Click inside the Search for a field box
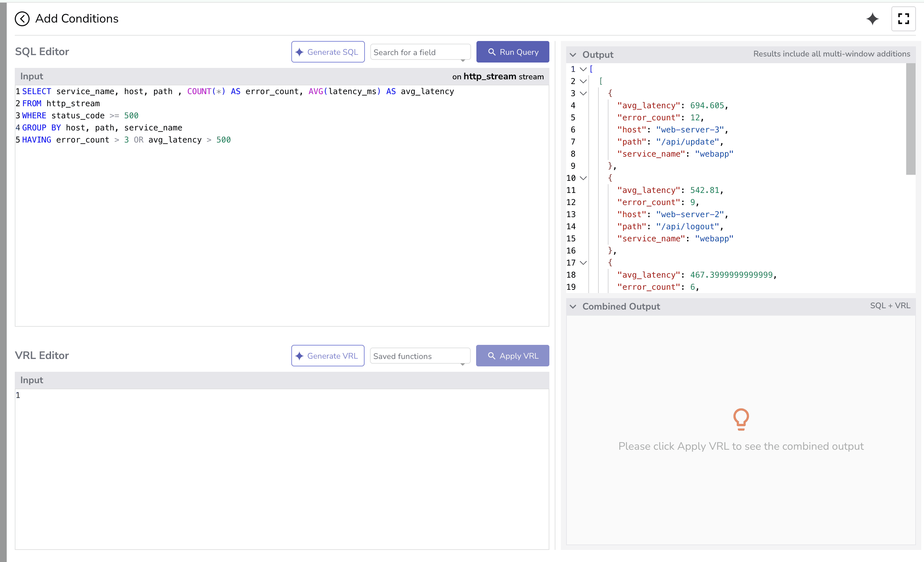Screen dimensions: 924x562 click(x=420, y=52)
